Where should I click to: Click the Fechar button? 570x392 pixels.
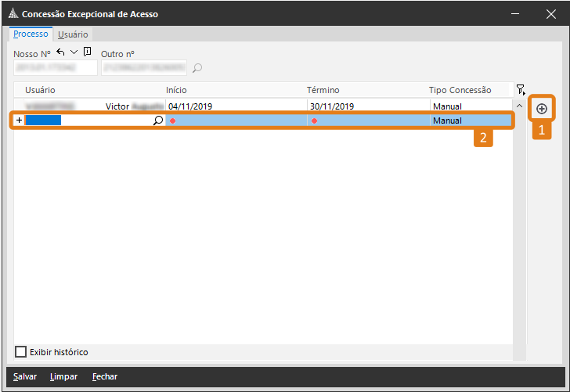pos(105,376)
